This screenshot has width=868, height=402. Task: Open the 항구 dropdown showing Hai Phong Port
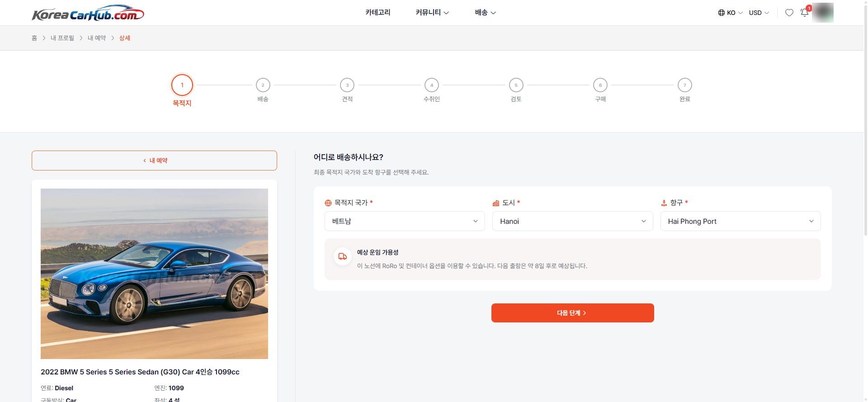(741, 221)
